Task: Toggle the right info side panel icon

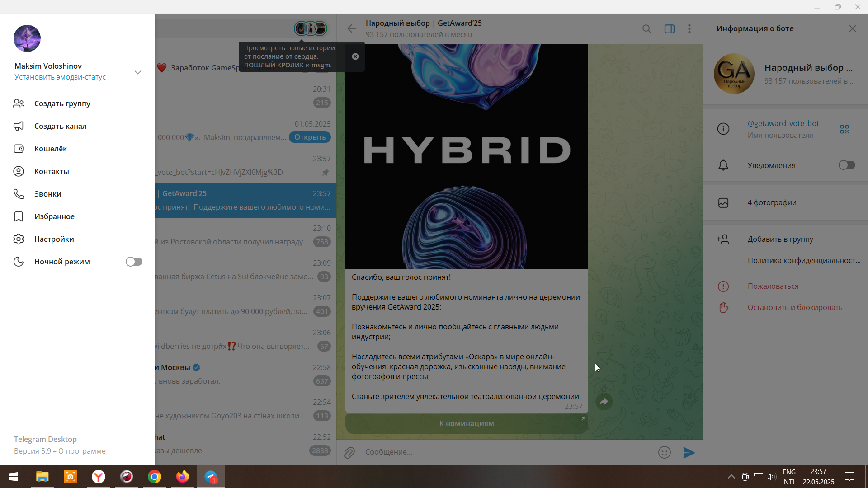Action: point(669,29)
